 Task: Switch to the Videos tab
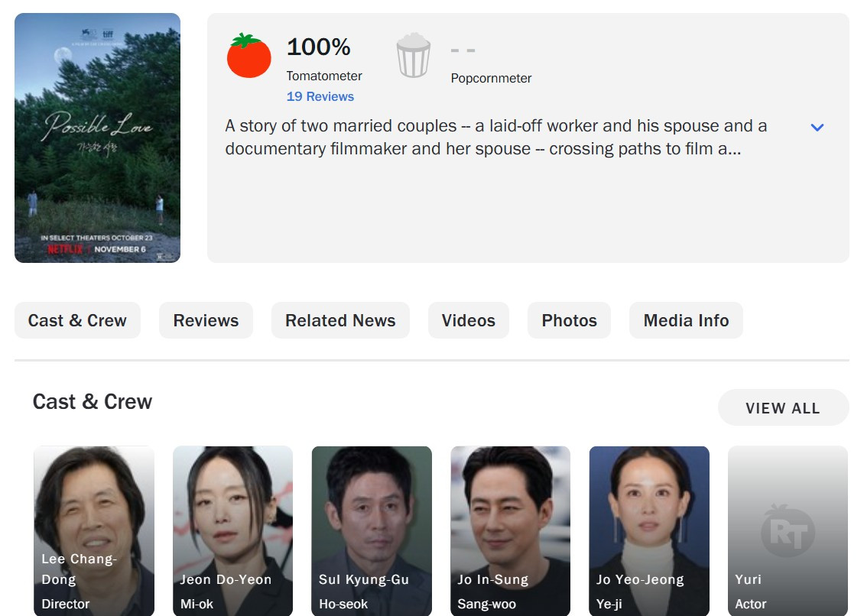coord(469,320)
